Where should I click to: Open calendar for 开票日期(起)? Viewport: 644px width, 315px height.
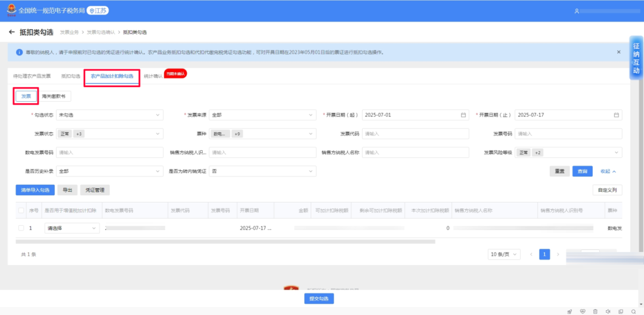click(463, 116)
